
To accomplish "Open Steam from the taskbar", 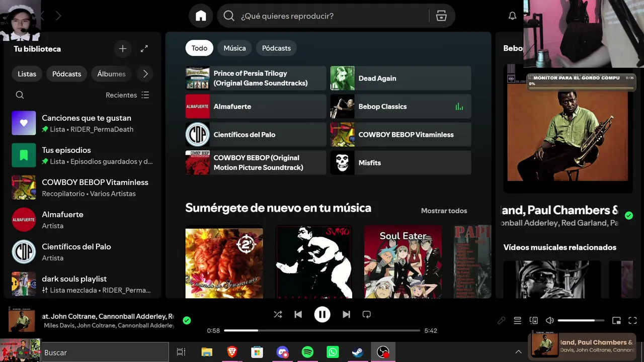I will point(358,352).
